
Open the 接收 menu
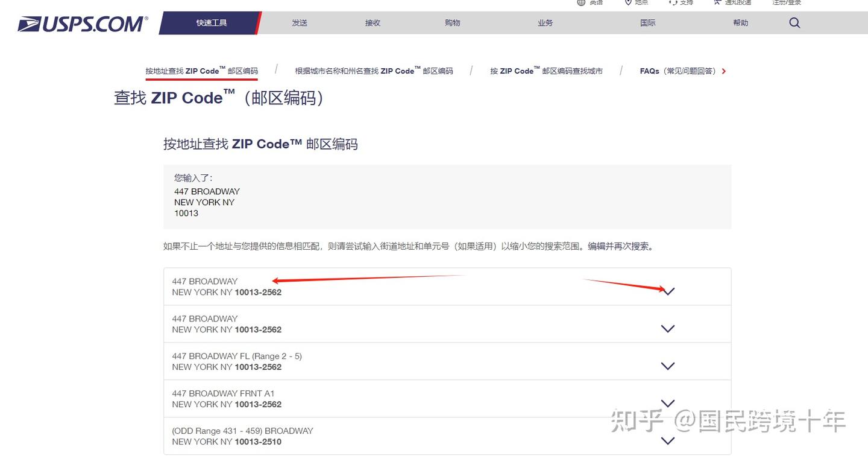pyautogui.click(x=373, y=23)
